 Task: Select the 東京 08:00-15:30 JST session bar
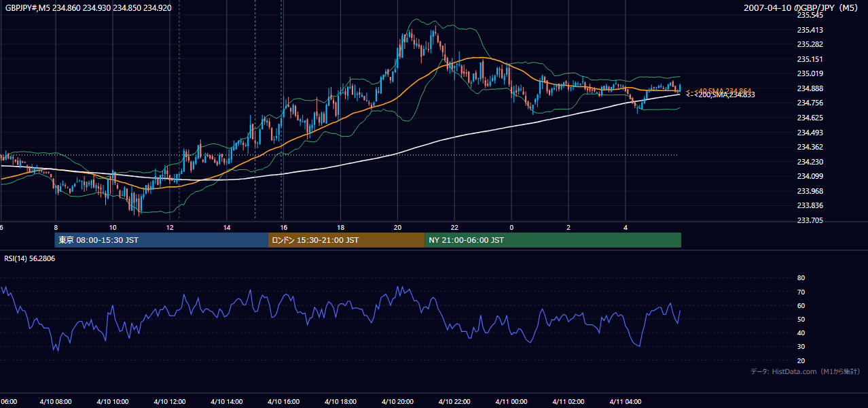click(162, 240)
